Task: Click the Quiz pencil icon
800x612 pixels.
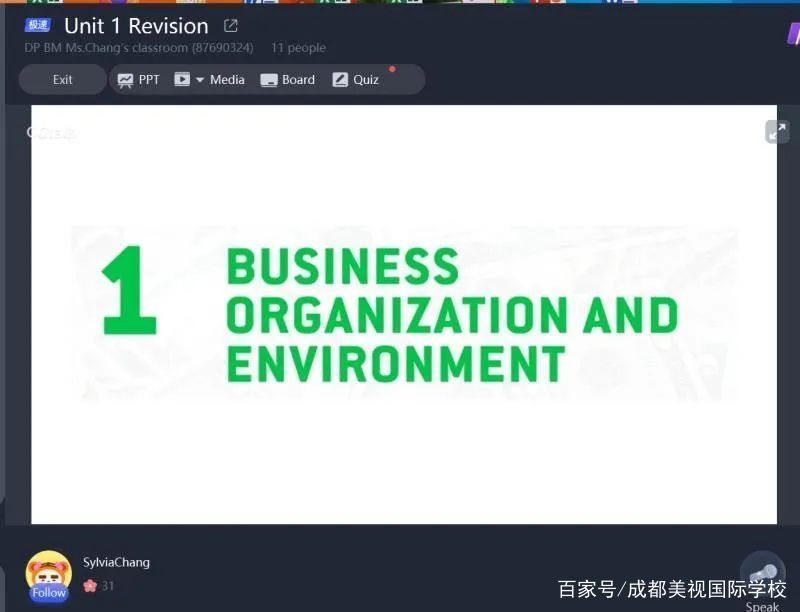Action: (x=340, y=80)
